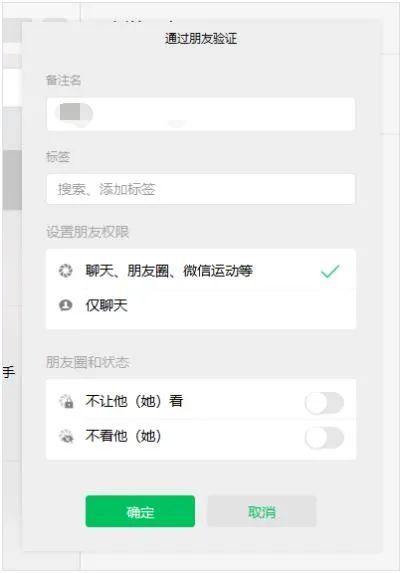Click the 通过朋友验证 dialog title

click(201, 38)
